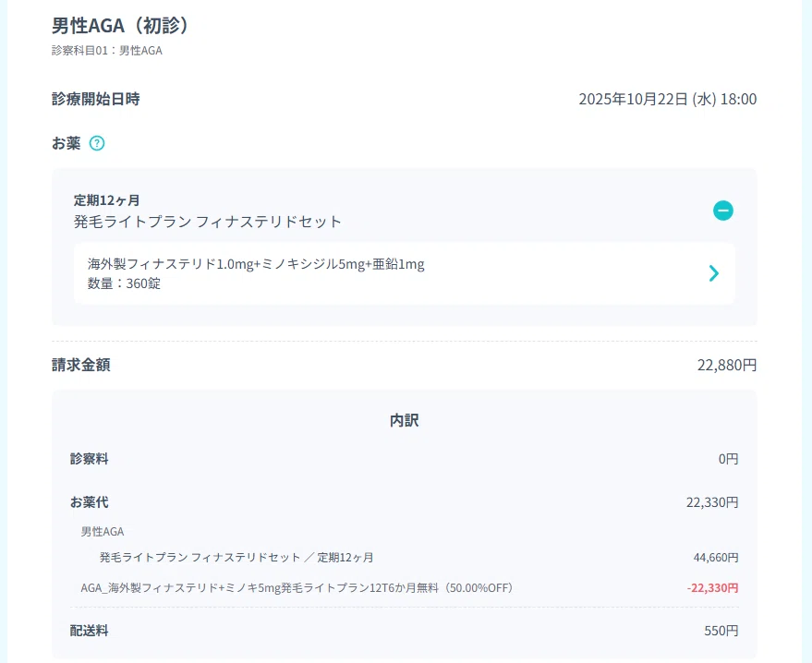The height and width of the screenshot is (663, 812).
Task: Collapse the 定期12ヶ月 plan with minus icon
Action: [723, 211]
